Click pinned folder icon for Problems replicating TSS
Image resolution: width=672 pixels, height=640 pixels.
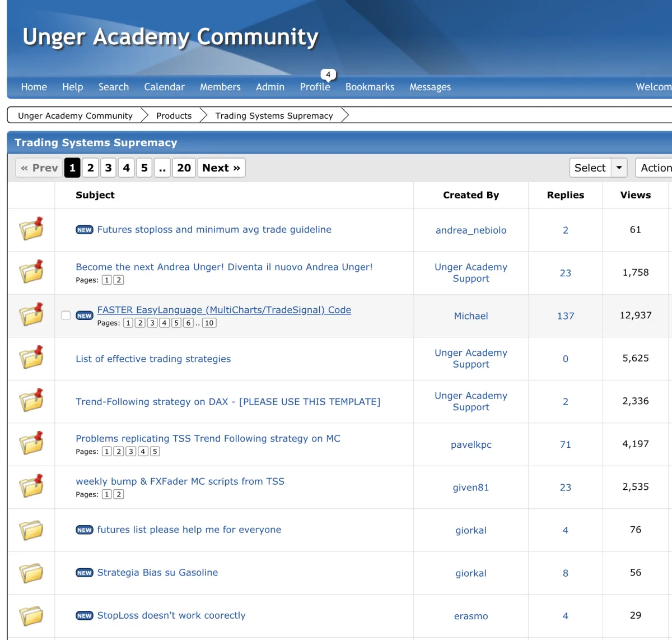tap(31, 443)
